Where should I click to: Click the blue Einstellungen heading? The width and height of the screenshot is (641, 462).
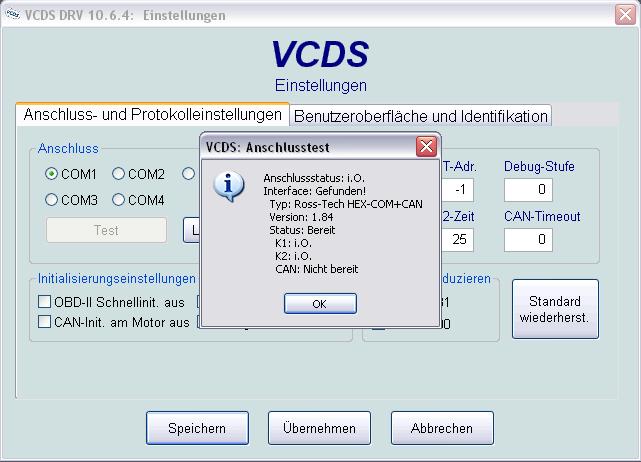pyautogui.click(x=320, y=85)
